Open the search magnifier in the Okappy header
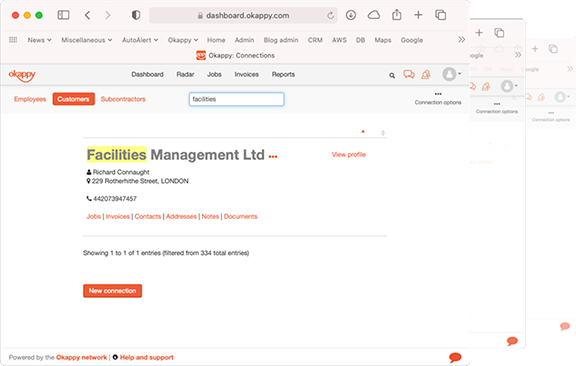This screenshot has height=366, width=576. [x=392, y=75]
